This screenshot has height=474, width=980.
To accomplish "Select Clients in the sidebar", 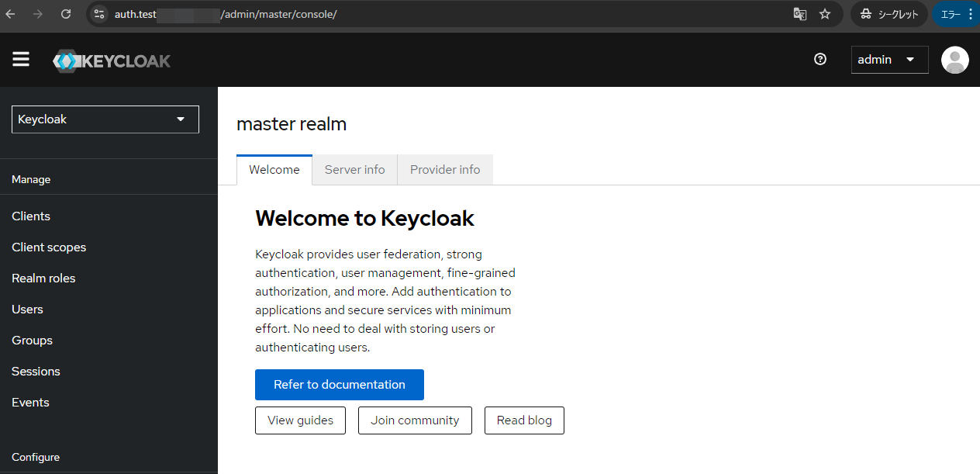I will [31, 216].
